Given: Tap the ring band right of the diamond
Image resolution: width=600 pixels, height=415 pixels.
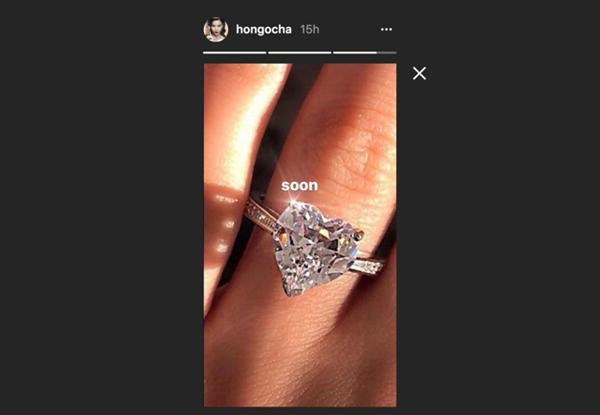Looking at the screenshot, I should 367,265.
